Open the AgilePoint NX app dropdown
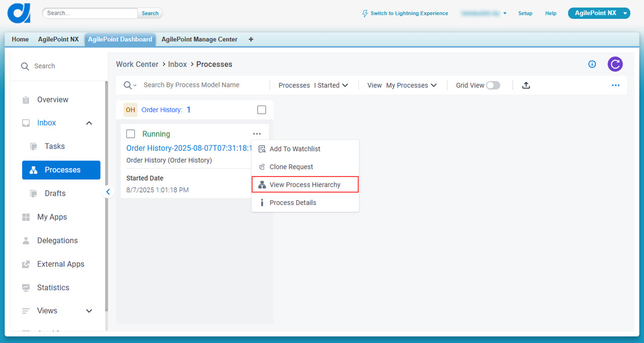 pos(599,13)
